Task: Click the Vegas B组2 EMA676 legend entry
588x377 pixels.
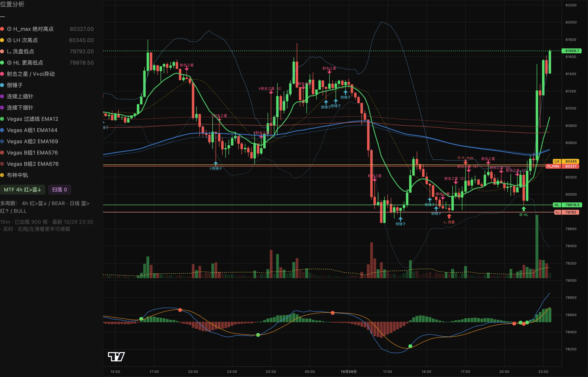Action: pos(29,164)
